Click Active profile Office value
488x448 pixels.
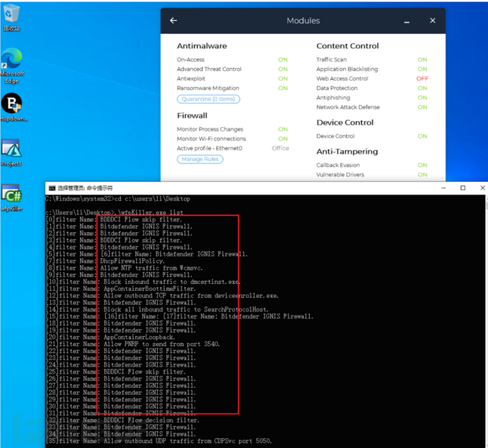280,149
